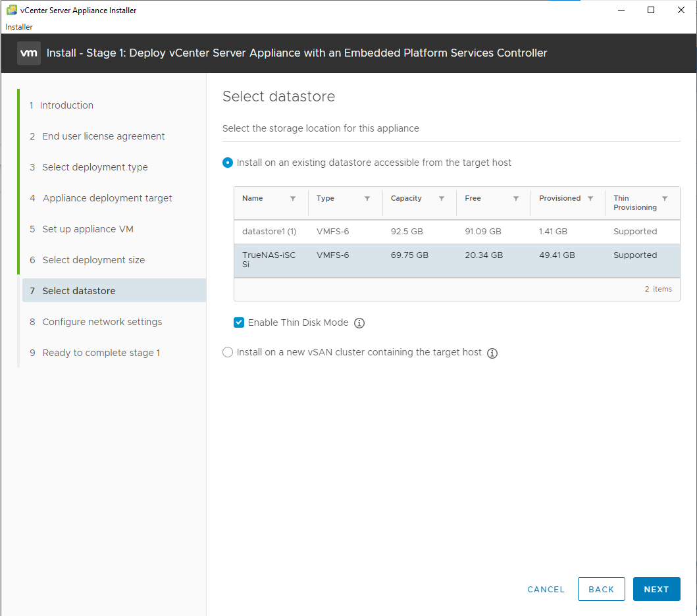
Task: Go to step 1 Introduction
Action: tap(61, 105)
